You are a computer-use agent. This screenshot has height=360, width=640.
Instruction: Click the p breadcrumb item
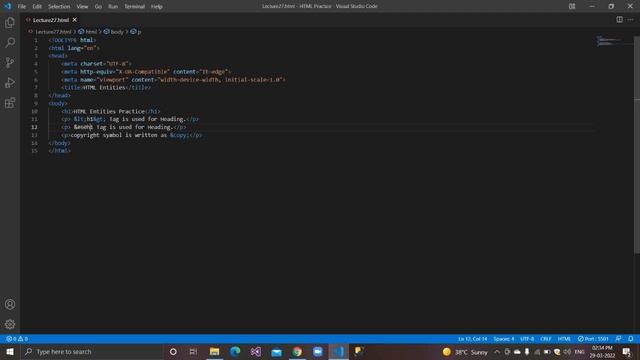coord(139,31)
